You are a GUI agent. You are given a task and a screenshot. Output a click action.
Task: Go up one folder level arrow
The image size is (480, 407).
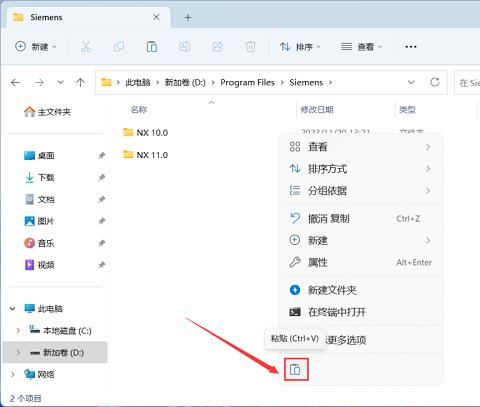[x=80, y=82]
